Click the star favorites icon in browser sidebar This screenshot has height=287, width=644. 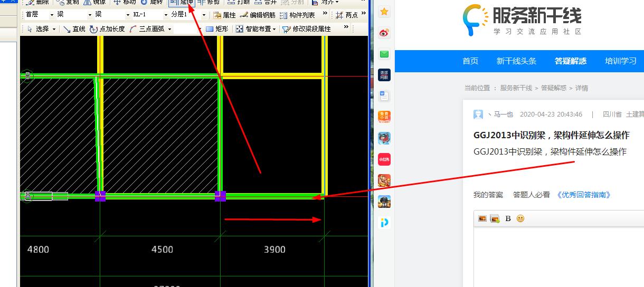coord(384,12)
